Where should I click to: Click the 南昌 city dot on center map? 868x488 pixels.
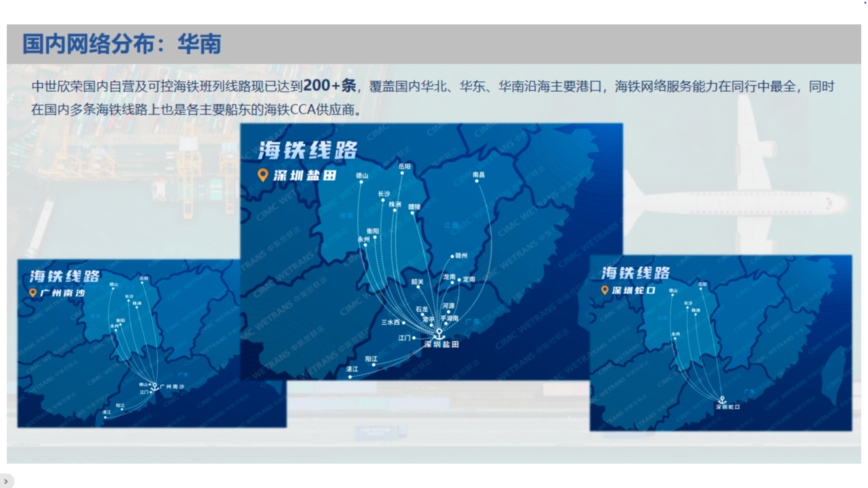tap(477, 181)
